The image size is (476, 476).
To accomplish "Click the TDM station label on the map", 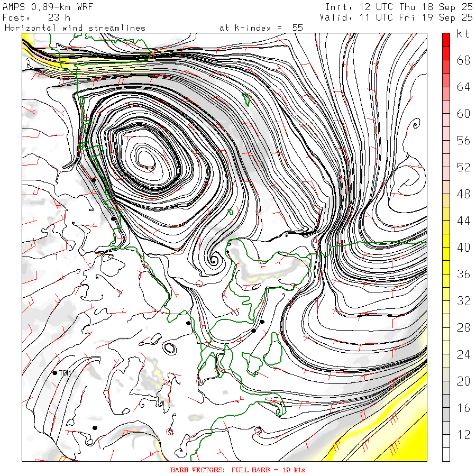I will 65,373.
